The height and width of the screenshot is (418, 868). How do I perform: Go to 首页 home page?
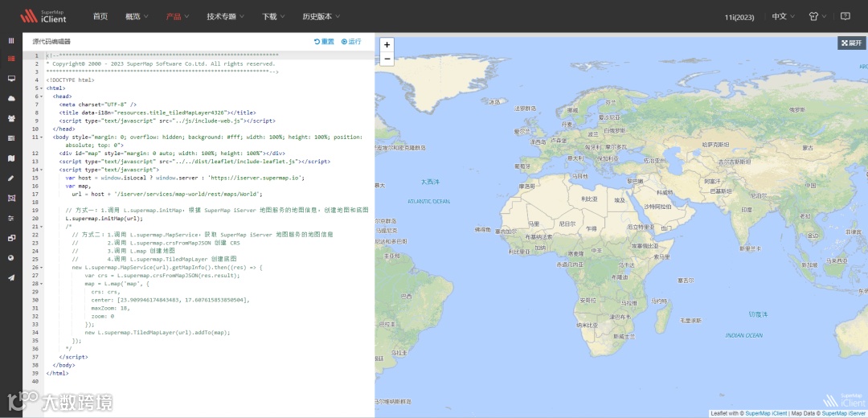click(100, 17)
